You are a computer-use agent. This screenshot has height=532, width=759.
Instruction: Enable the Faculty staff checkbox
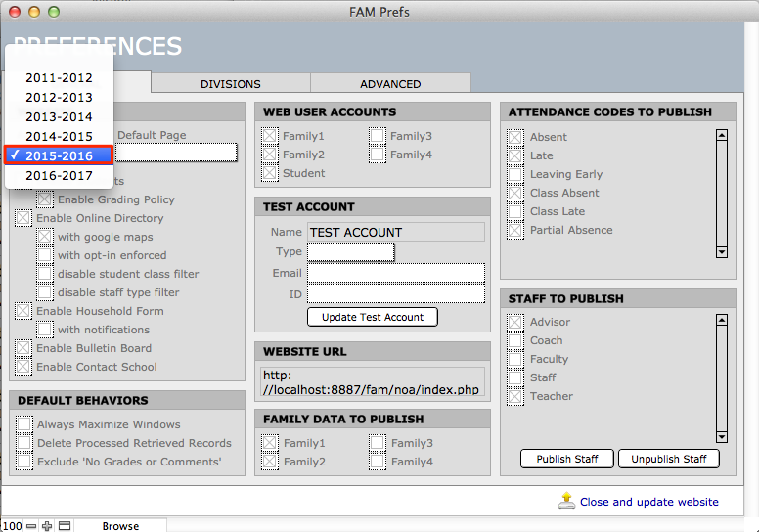point(515,359)
